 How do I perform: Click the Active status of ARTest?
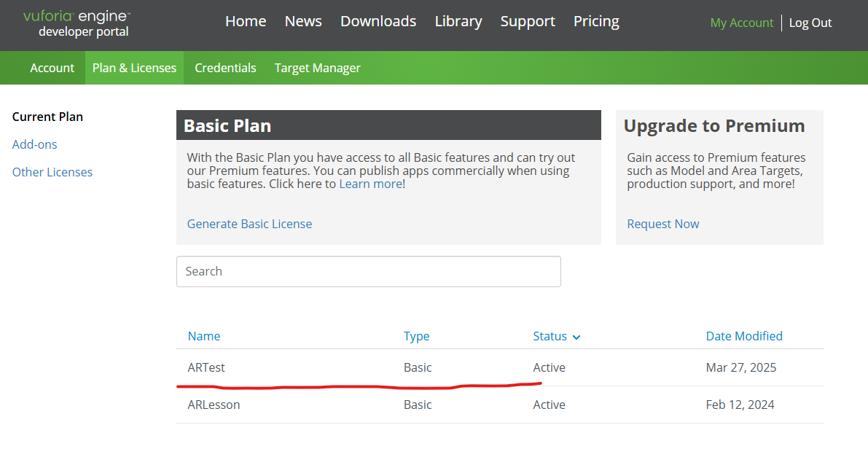(x=549, y=367)
